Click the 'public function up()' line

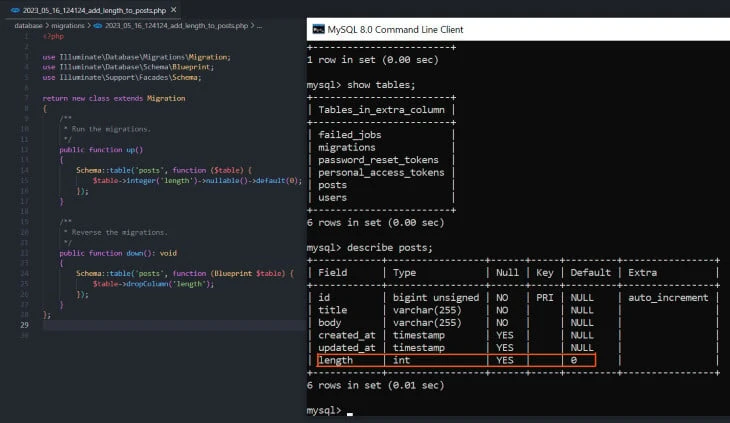(101, 150)
